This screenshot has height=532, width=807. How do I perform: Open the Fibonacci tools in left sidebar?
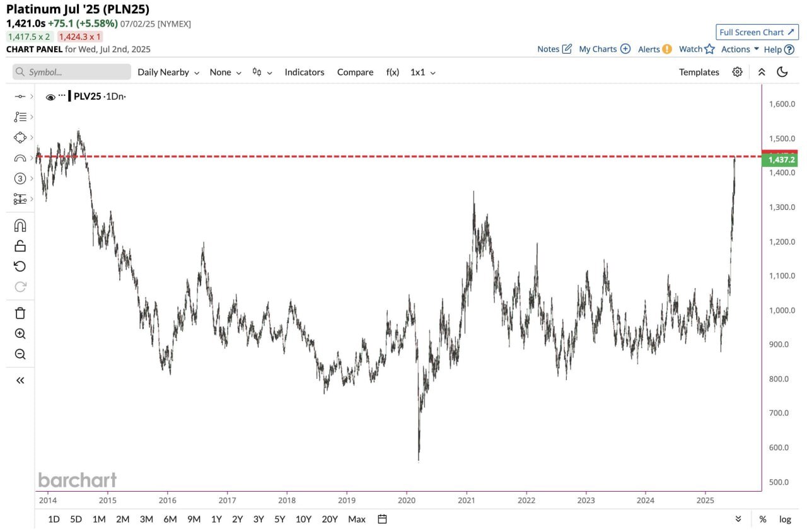(20, 117)
